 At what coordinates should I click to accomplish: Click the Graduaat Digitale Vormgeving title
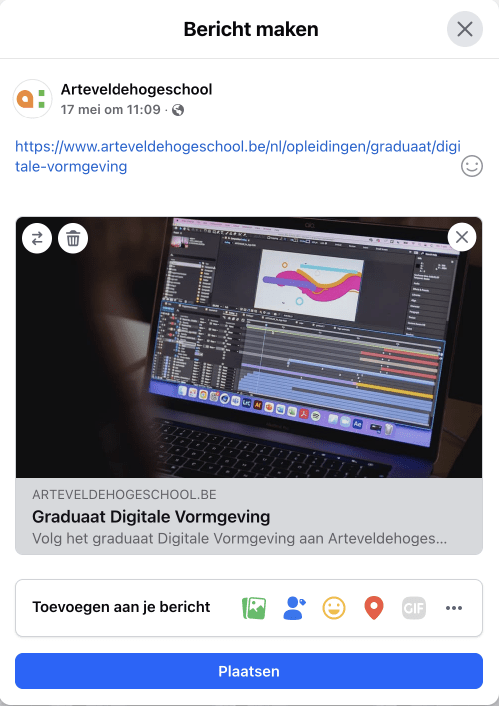click(x=151, y=516)
